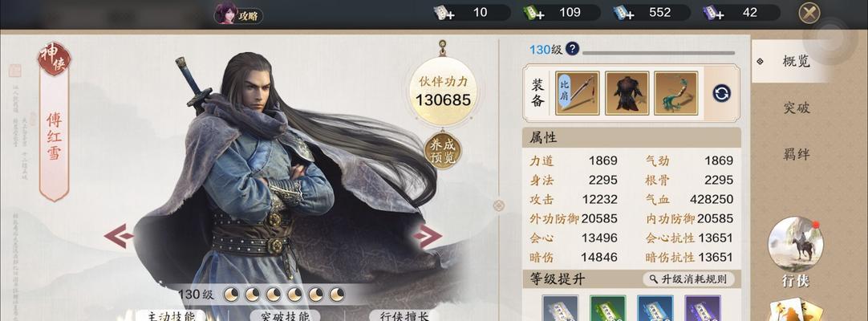Add more green scroll currency showing 109

533,13
